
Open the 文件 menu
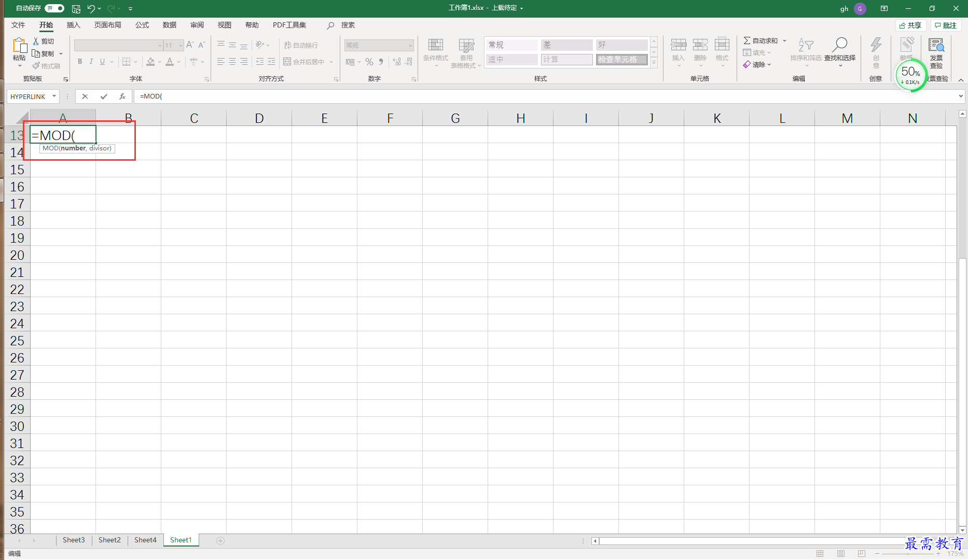point(18,25)
